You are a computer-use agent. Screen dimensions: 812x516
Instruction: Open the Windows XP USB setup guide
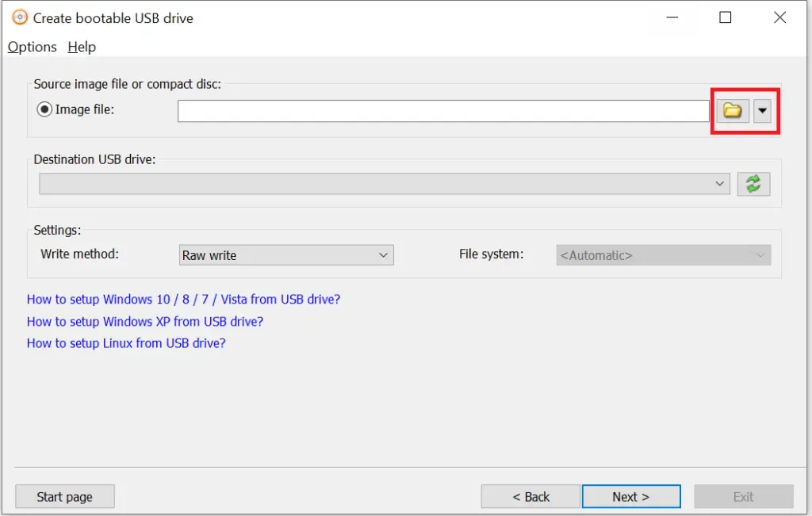[145, 321]
